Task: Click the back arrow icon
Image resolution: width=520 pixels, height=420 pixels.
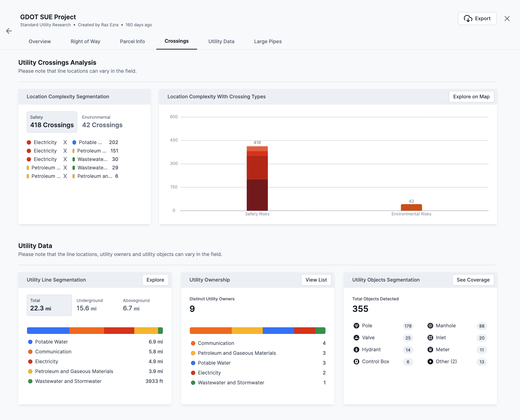Action: tap(9, 31)
